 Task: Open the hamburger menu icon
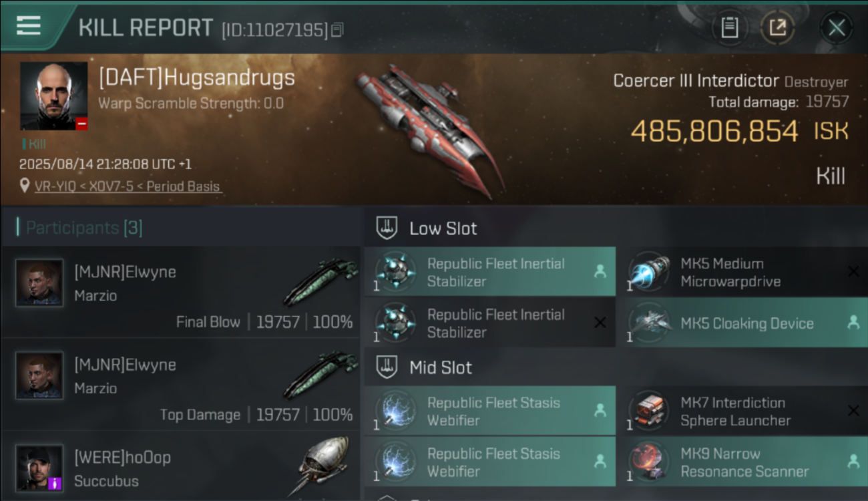click(x=29, y=25)
